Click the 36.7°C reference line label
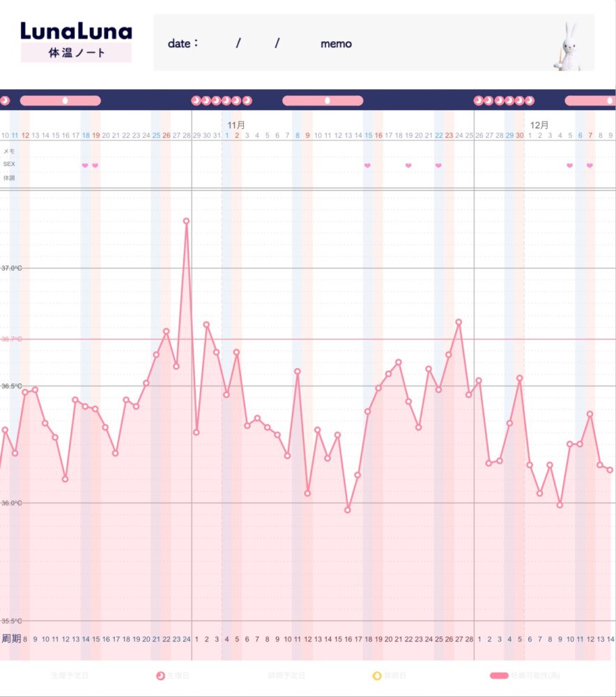The height and width of the screenshot is (697, 616). coord(11,339)
